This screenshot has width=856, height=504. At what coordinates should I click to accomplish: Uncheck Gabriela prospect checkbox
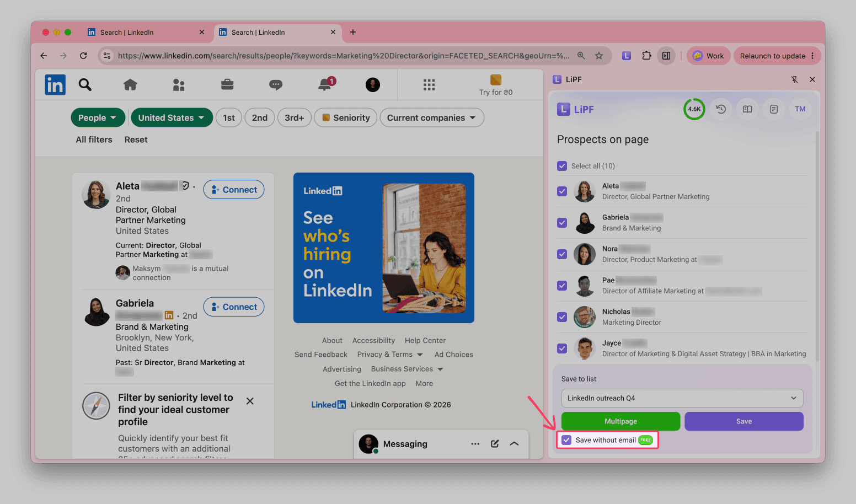[562, 223]
